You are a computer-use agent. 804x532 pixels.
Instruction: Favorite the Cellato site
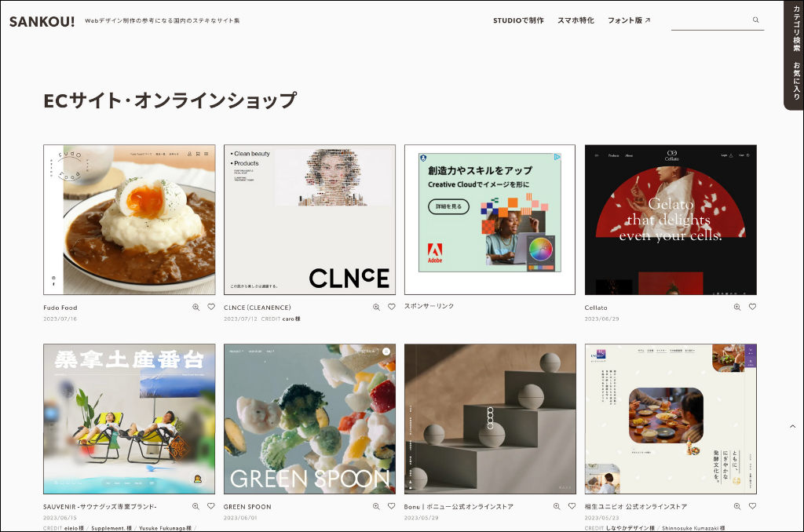coord(753,307)
